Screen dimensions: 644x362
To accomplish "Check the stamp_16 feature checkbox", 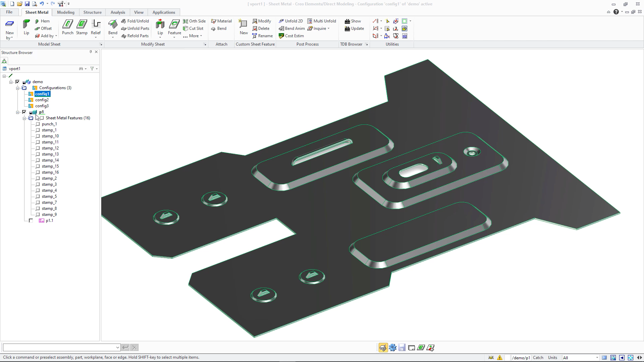I will tap(38, 172).
